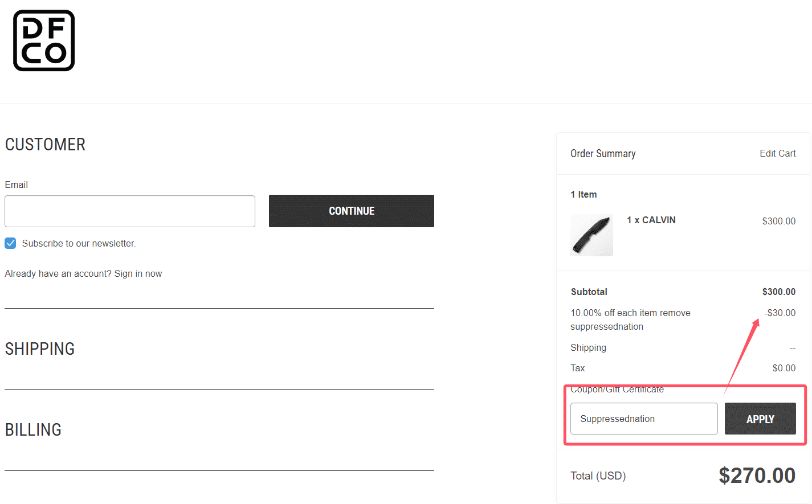The height and width of the screenshot is (504, 812).
Task: Select the '1 x CALVIN' item text
Action: [x=651, y=220]
